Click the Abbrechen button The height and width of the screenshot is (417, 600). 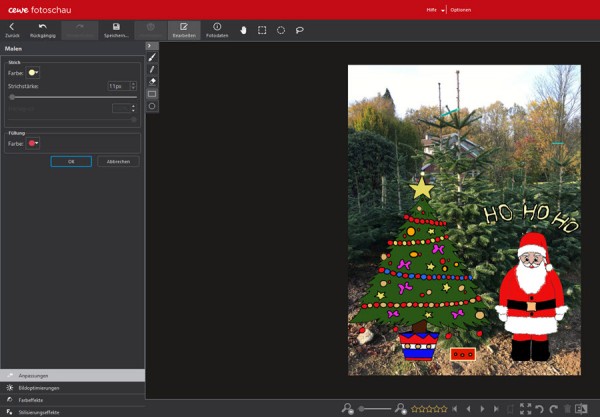tap(118, 161)
